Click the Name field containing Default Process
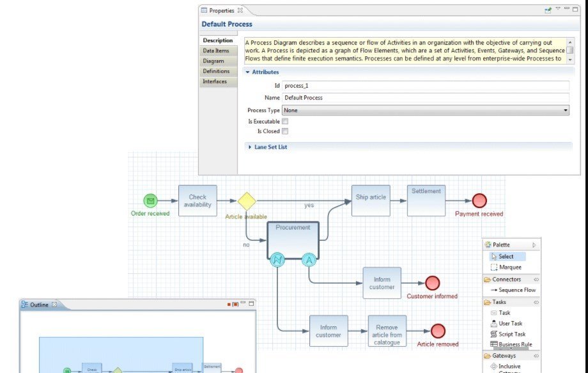Viewport: 588px width, 373px height. click(425, 98)
